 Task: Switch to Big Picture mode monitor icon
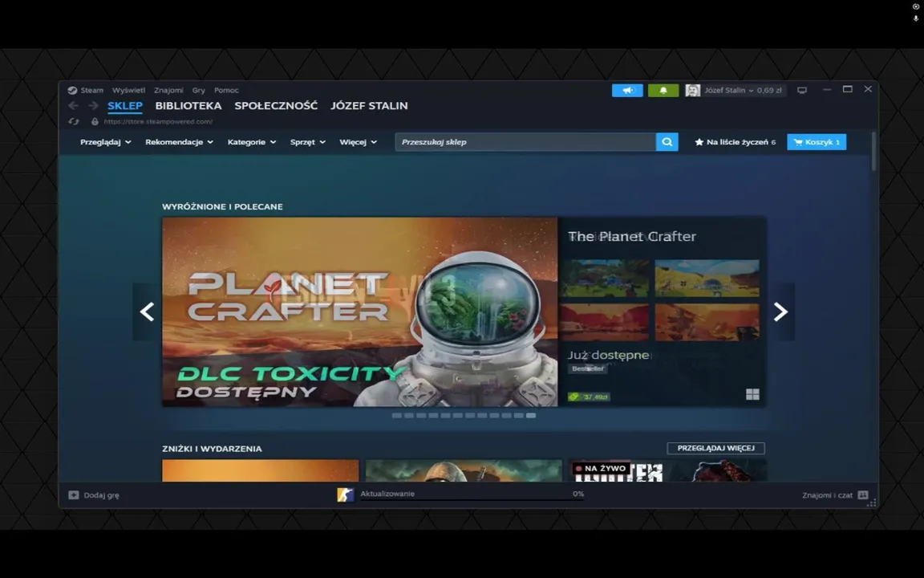(x=802, y=90)
